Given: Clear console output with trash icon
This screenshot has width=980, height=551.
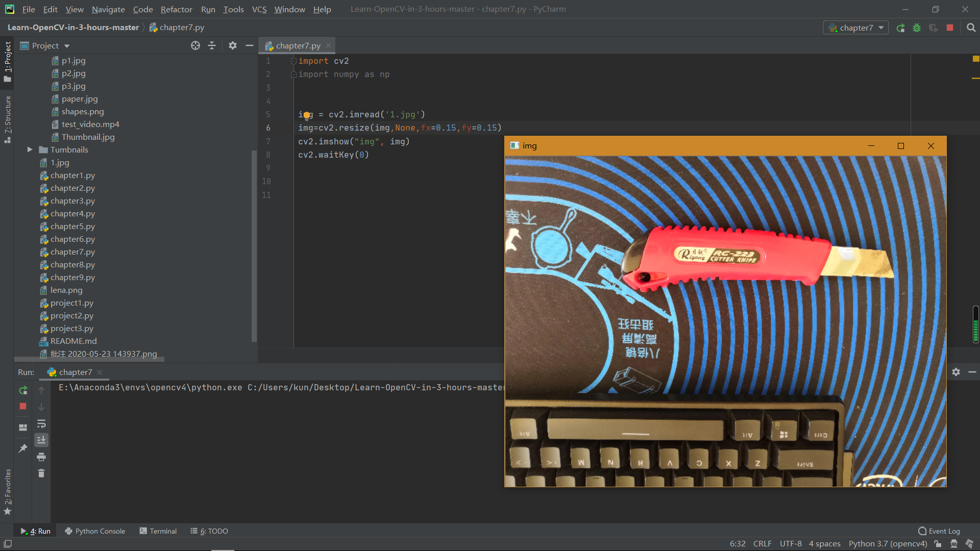Looking at the screenshot, I should [x=41, y=473].
